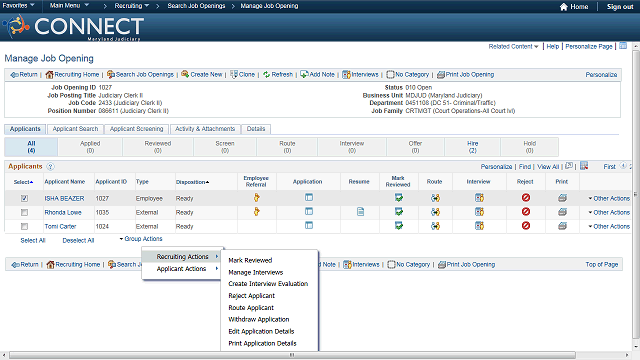Choose Create Interview Evaluation menu item
640x360 pixels.
click(x=268, y=284)
